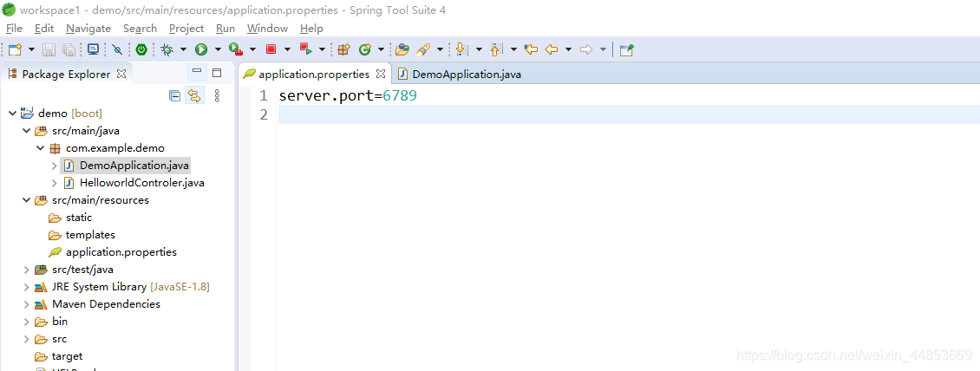Screen dimensions: 980x371
Task: Click the Pin Editor icon
Action: (x=626, y=49)
